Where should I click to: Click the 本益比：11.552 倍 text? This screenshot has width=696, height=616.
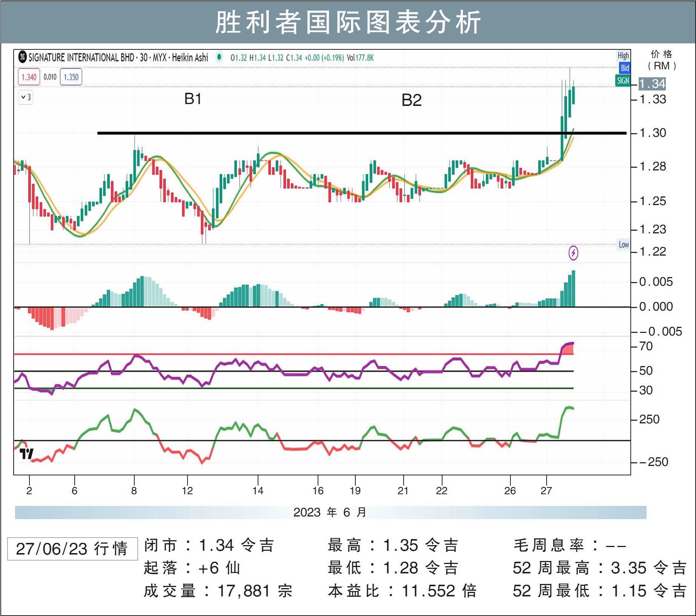403,591
